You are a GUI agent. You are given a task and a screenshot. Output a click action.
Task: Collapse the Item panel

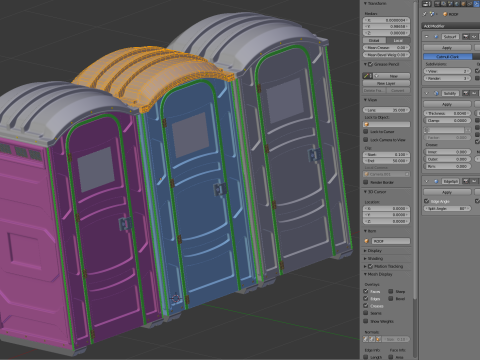[x=365, y=231]
